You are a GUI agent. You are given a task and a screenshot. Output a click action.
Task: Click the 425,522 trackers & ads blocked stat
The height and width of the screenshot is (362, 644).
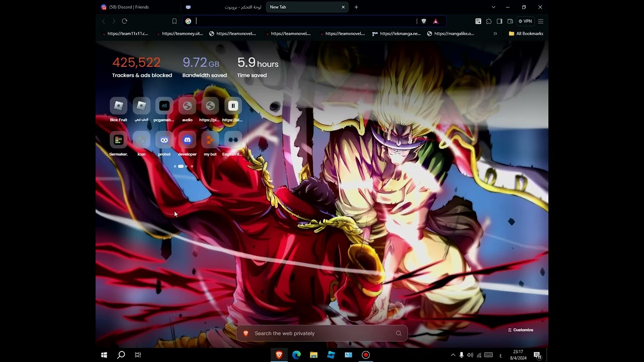coord(142,67)
